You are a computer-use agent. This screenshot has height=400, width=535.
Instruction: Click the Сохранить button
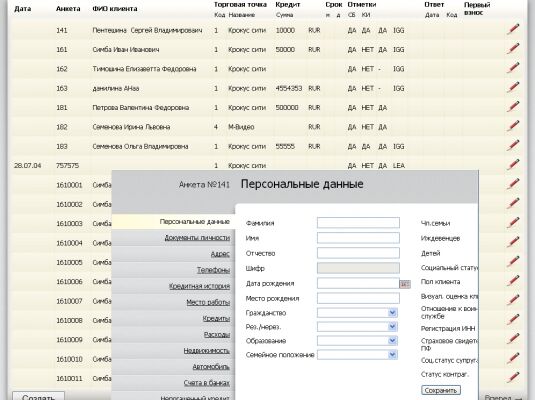click(441, 390)
